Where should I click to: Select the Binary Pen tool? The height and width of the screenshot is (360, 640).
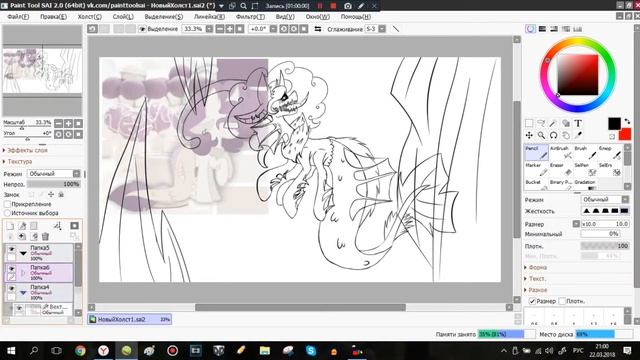[561, 184]
